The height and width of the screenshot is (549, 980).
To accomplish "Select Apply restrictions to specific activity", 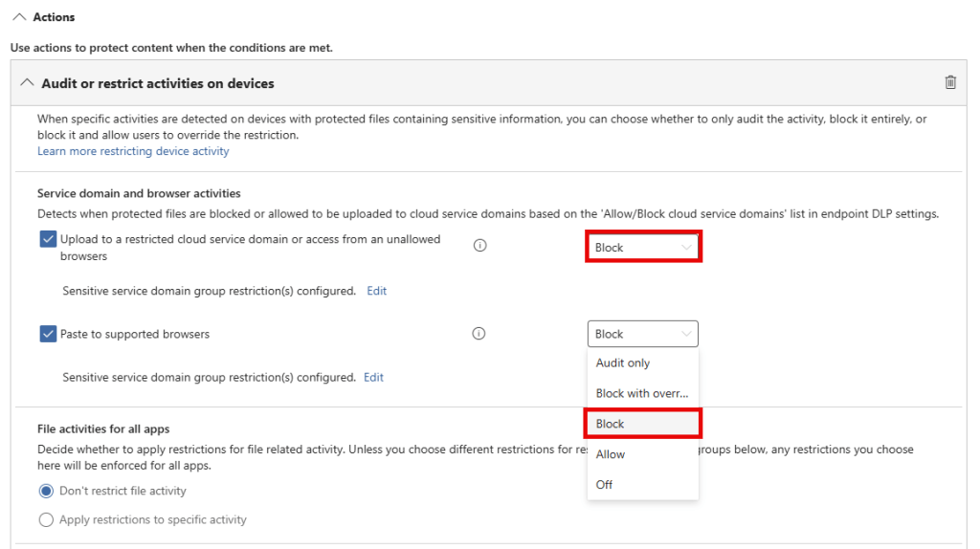I will pos(46,520).
